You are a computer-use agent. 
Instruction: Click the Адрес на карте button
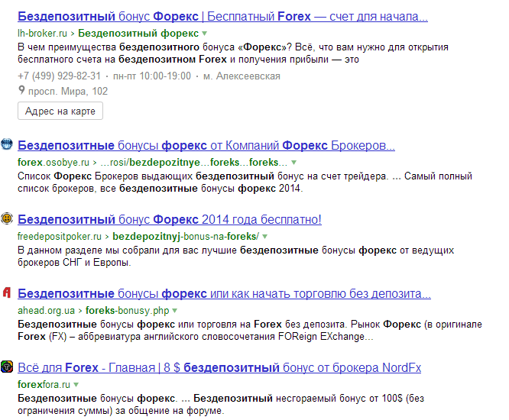[x=60, y=111]
